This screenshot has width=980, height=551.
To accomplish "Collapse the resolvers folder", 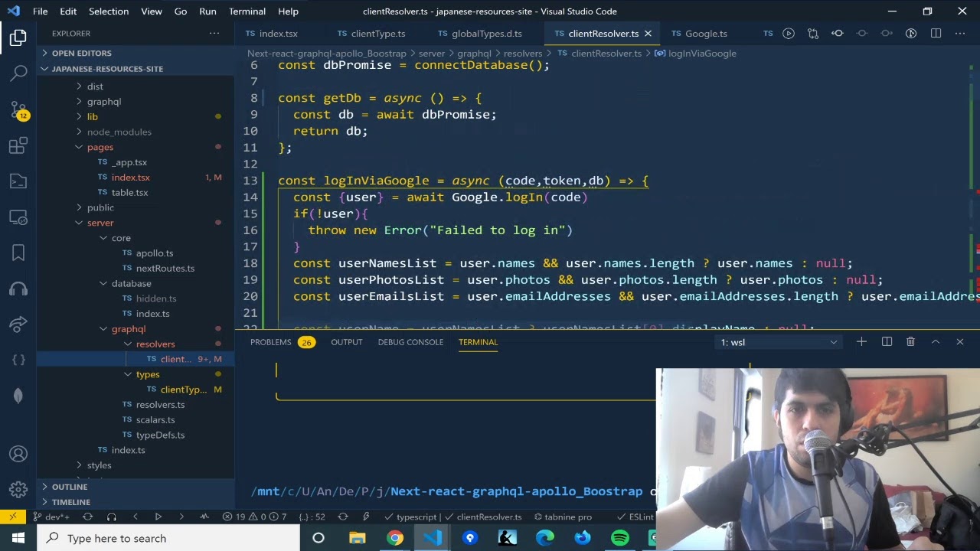I will pyautogui.click(x=135, y=344).
